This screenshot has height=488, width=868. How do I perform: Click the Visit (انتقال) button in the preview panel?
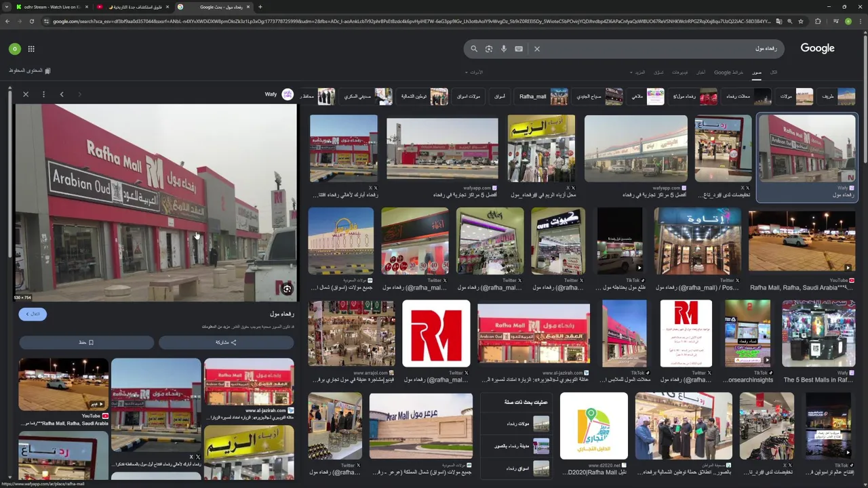(33, 314)
